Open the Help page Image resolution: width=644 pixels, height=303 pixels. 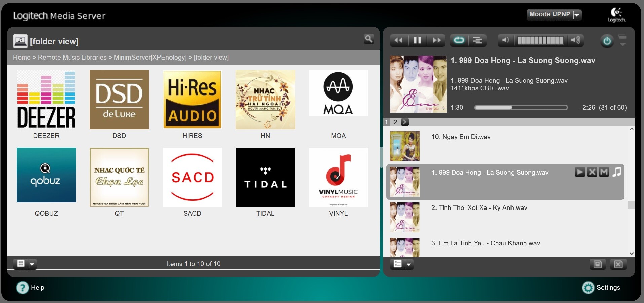tap(31, 288)
